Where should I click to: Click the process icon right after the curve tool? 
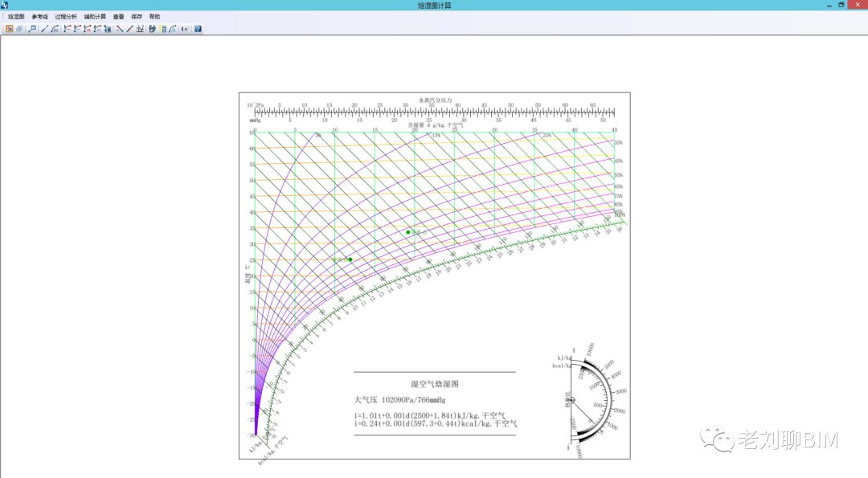pyautogui.click(x=67, y=29)
